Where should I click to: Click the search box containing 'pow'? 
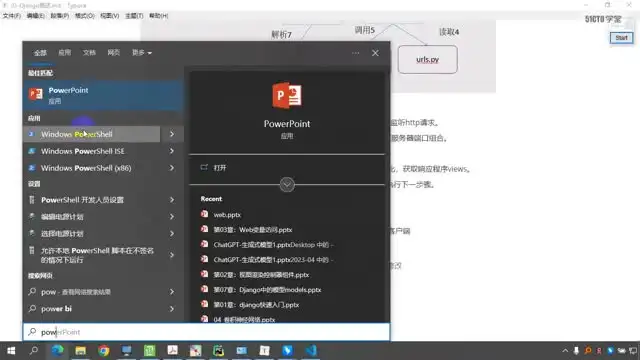[x=206, y=332]
